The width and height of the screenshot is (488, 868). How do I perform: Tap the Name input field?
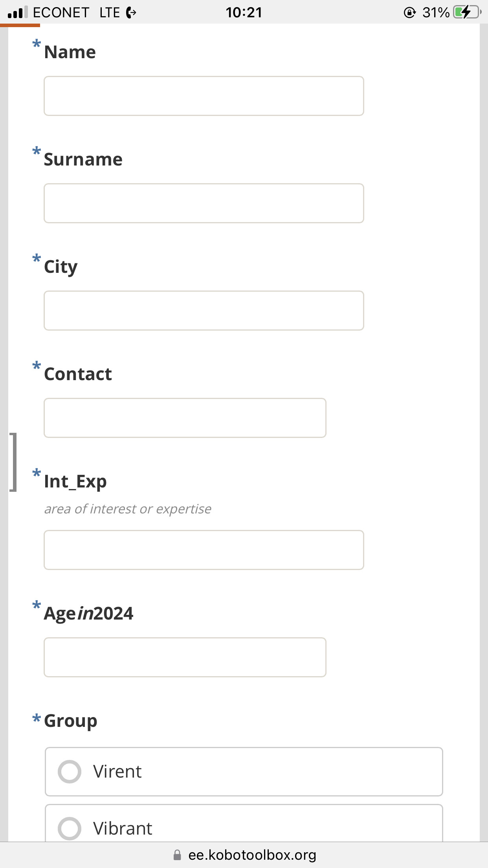pyautogui.click(x=204, y=96)
